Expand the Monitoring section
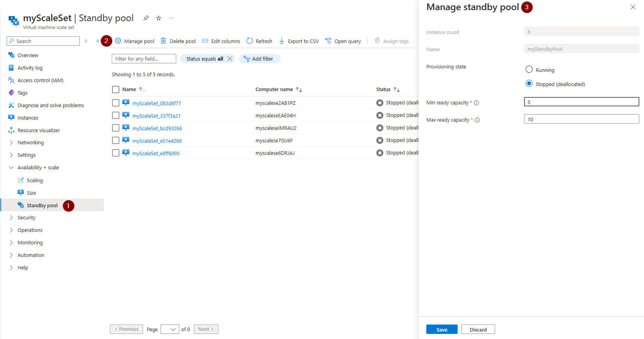 tap(11, 242)
